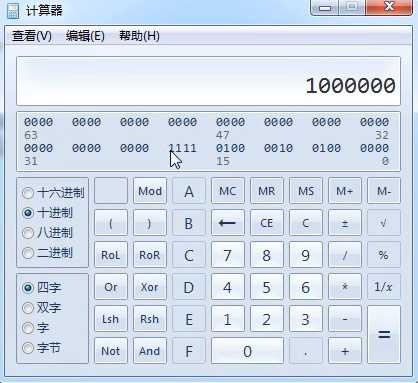
Task: Click the 4 digit key
Action: pyautogui.click(x=228, y=287)
